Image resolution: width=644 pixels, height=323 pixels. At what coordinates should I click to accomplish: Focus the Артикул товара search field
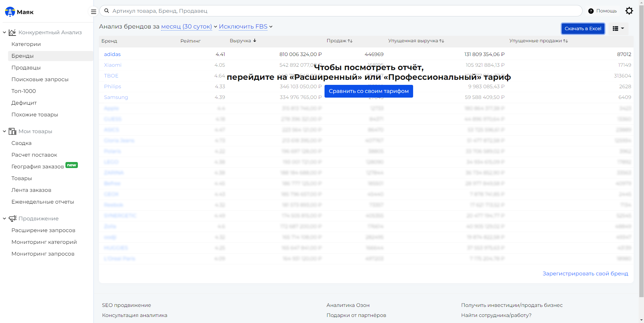(341, 11)
